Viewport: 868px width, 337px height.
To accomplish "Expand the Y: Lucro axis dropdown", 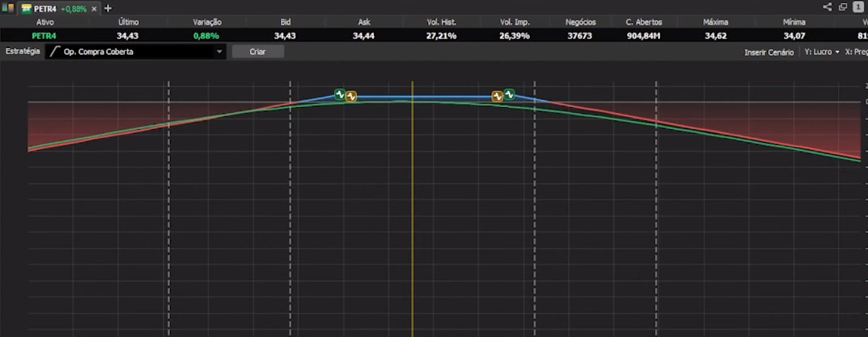I will (x=821, y=52).
